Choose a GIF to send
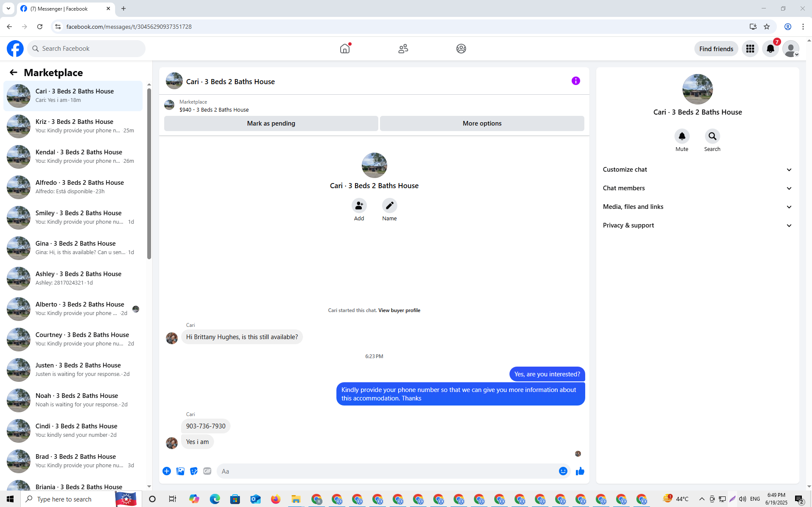The image size is (812, 507). (207, 471)
